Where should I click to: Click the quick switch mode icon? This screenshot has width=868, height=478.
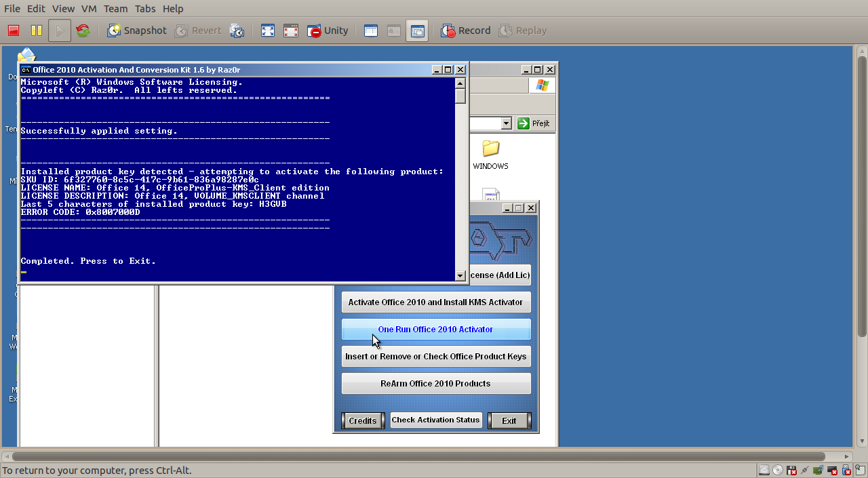tap(291, 31)
